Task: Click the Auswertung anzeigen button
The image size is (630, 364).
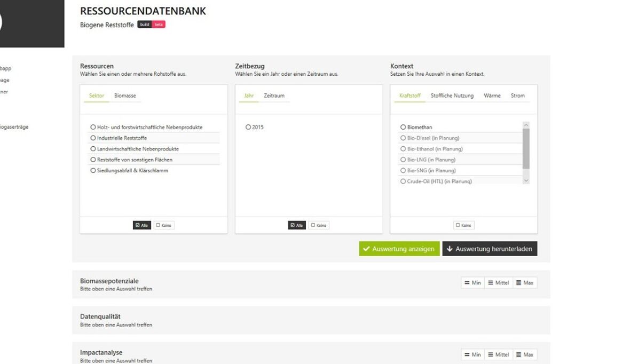Action: click(x=399, y=249)
